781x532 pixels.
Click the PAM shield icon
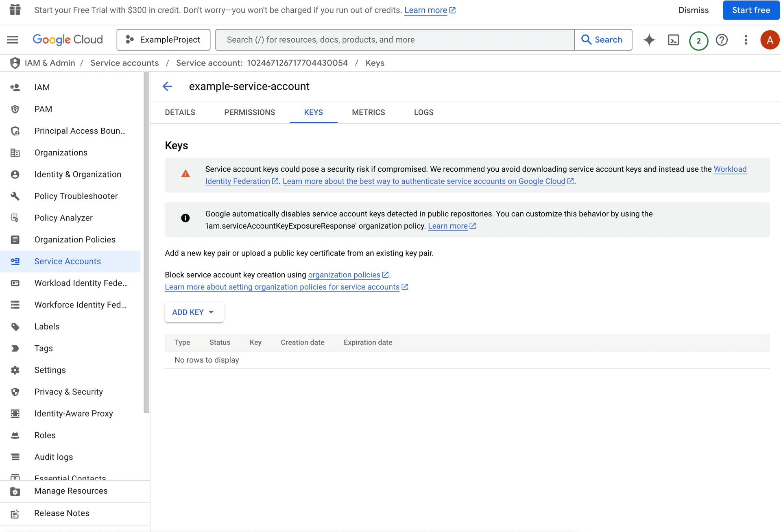coord(15,109)
